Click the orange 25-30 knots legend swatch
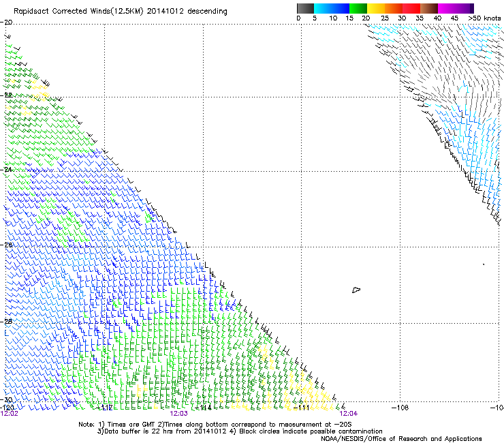Viewport: 504px width, 443px height. tap(394, 8)
